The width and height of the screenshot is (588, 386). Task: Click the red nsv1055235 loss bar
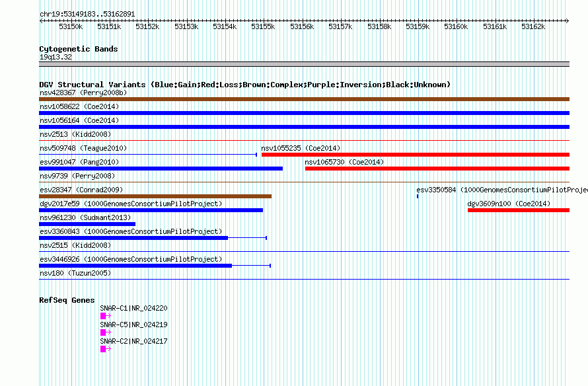click(416, 155)
